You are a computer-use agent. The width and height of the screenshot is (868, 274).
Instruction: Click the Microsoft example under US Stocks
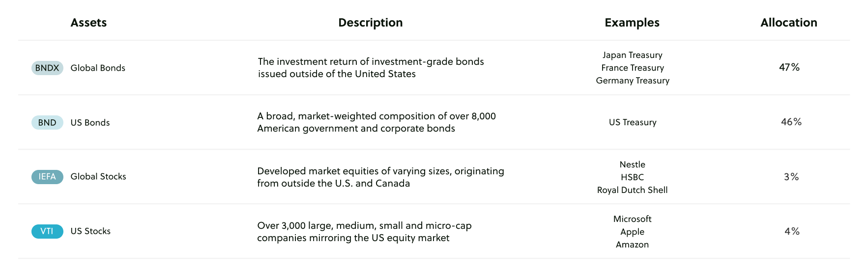click(632, 219)
